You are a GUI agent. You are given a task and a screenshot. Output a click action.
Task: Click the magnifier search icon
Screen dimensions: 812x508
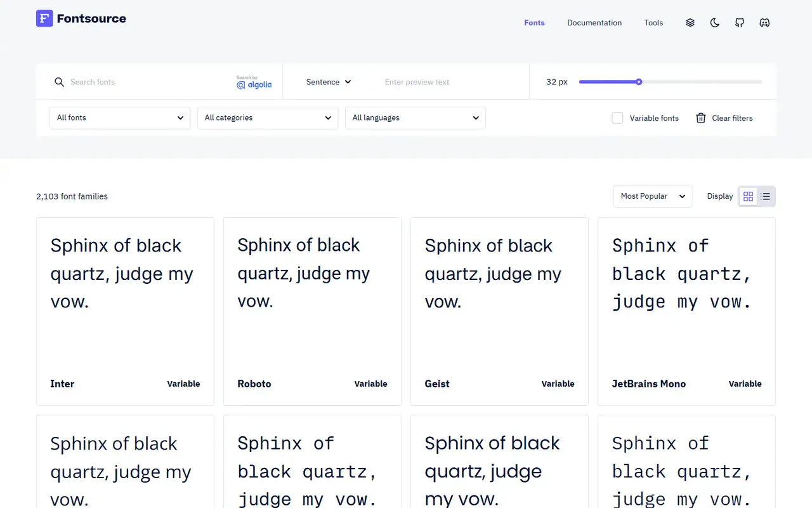point(60,82)
